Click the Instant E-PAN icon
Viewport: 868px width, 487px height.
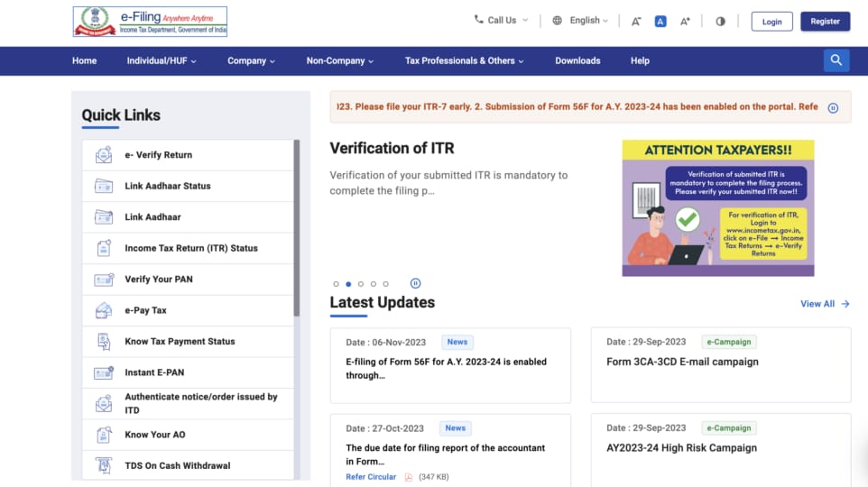pos(104,372)
